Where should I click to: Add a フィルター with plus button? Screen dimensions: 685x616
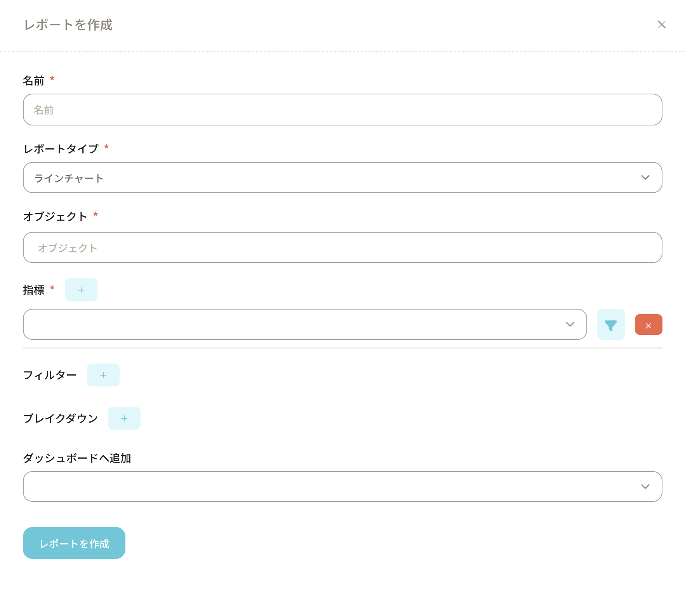[103, 375]
